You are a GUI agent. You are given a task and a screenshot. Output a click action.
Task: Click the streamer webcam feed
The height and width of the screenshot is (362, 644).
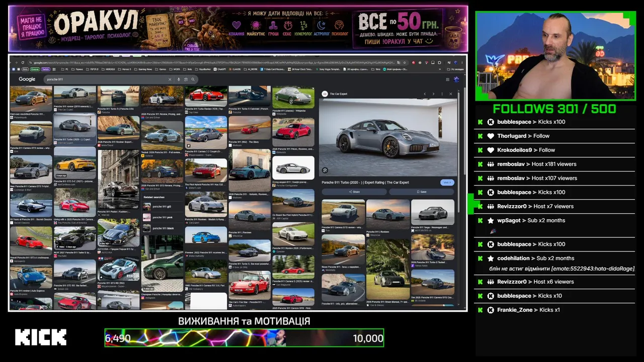(556, 55)
